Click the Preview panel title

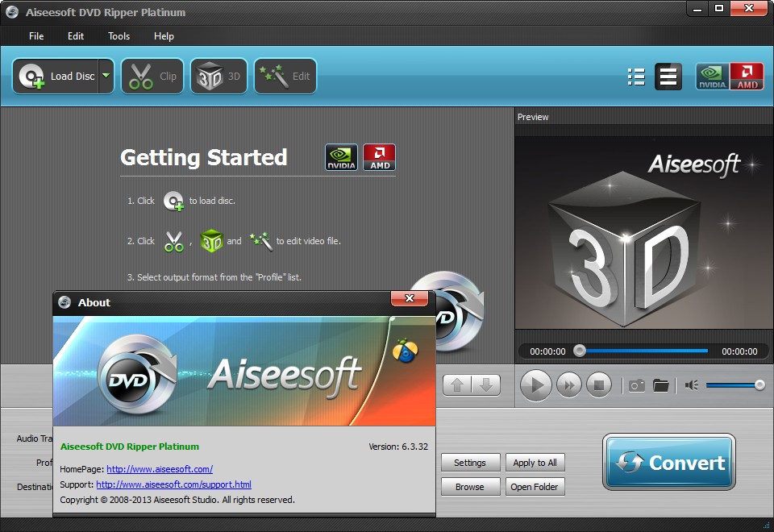(x=533, y=117)
